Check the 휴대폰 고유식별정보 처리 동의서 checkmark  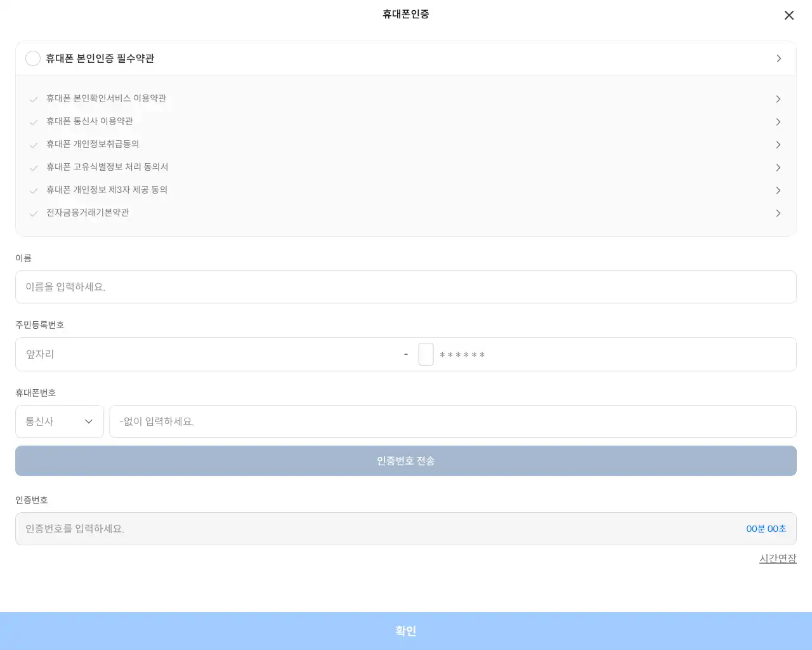tap(34, 168)
